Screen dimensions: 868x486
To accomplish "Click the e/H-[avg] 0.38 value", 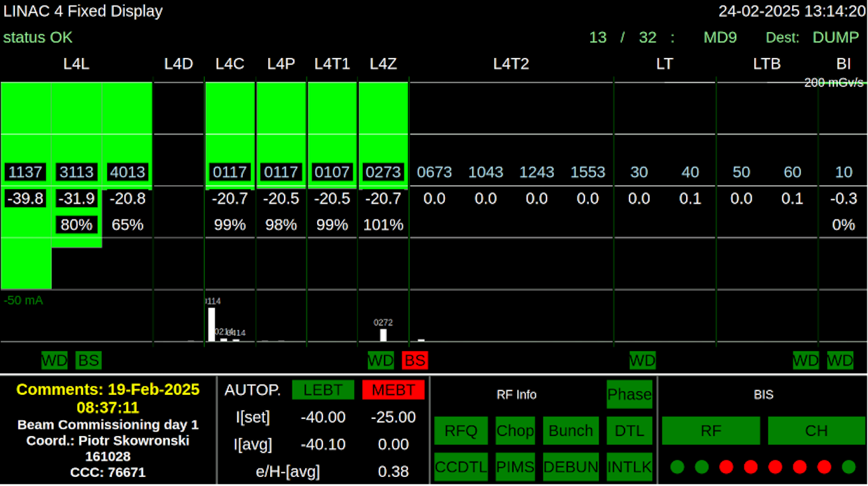I will pos(394,472).
